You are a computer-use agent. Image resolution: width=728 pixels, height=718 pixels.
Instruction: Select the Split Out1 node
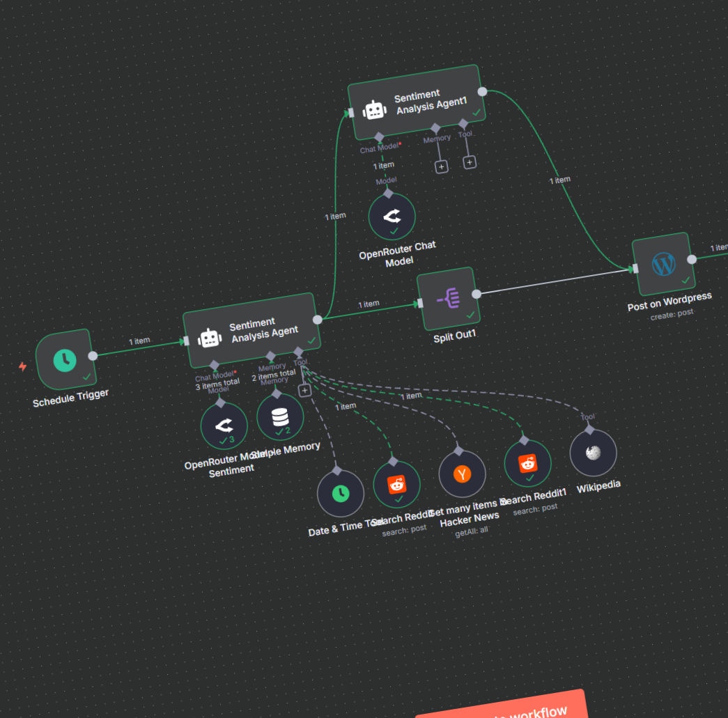pyautogui.click(x=447, y=299)
